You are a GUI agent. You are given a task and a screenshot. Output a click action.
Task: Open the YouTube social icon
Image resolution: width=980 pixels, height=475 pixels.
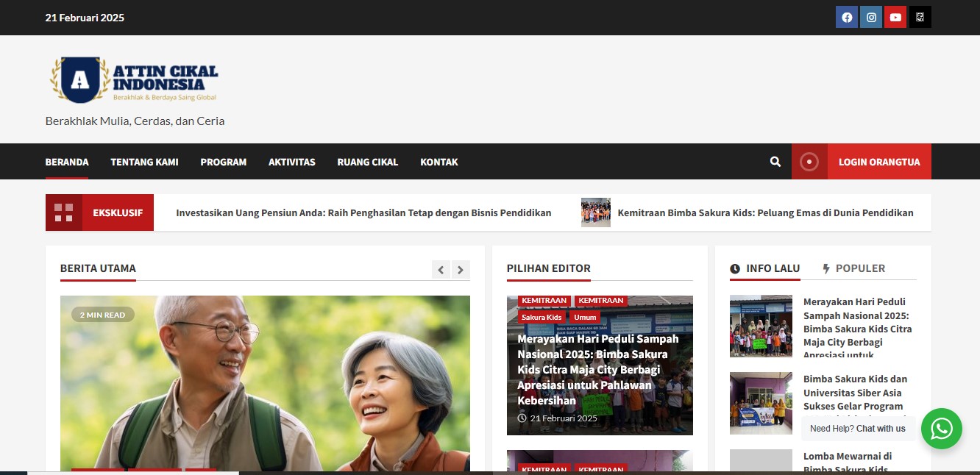tap(895, 18)
